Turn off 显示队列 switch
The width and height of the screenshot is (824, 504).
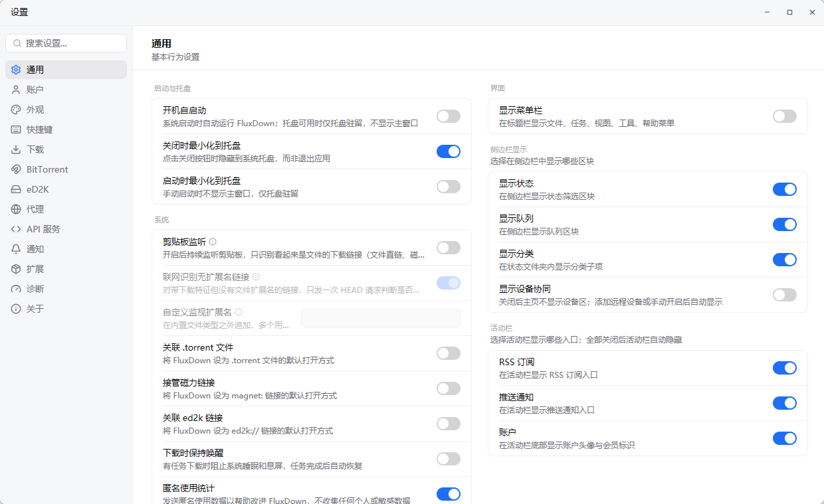point(785,224)
